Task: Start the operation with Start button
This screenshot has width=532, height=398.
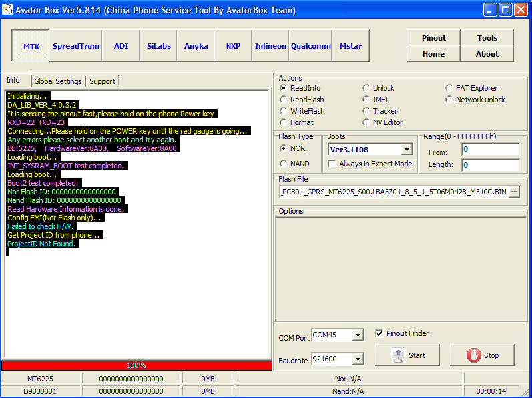Action: coord(407,355)
